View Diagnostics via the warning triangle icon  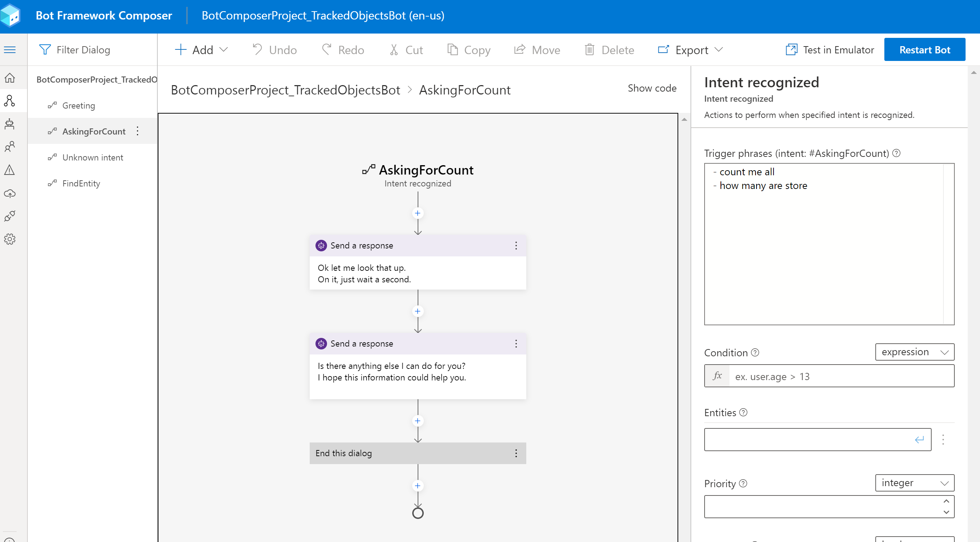10,169
